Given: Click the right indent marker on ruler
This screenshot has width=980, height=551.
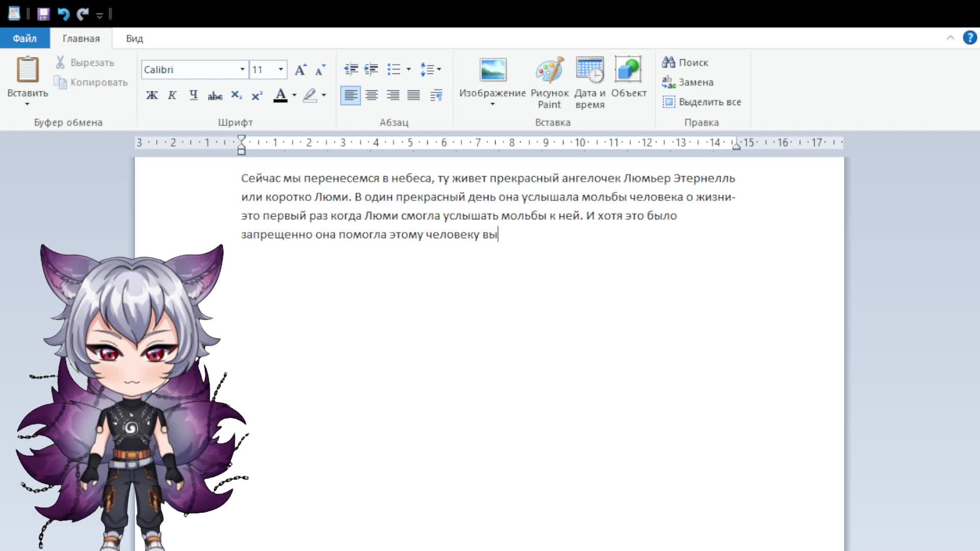Looking at the screenshot, I should point(736,146).
